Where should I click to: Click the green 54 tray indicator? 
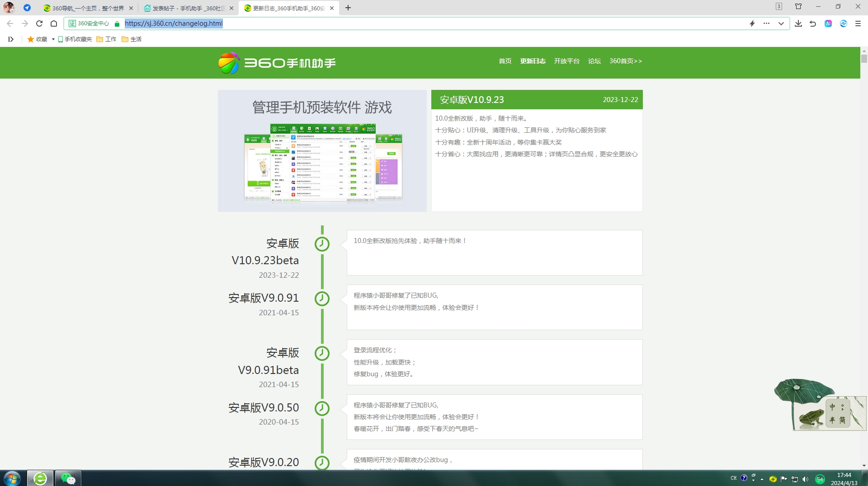pos(820,479)
